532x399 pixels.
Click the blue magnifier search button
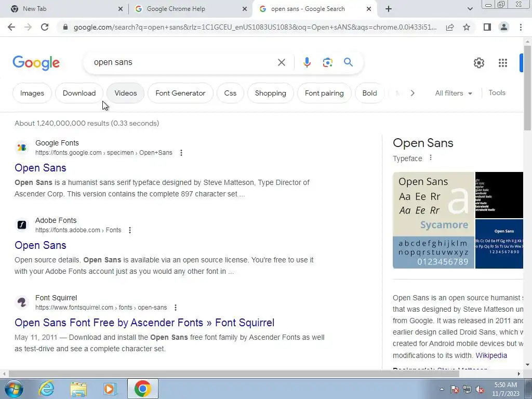(348, 62)
